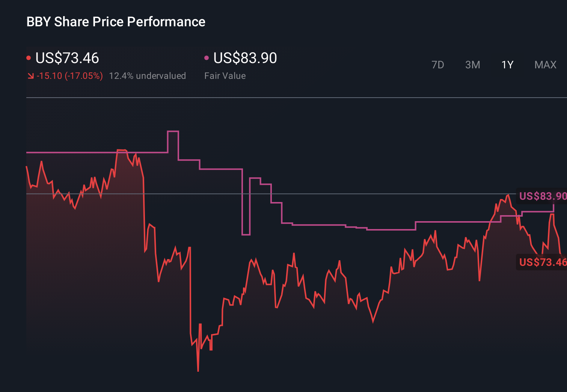
Task: Click the red share price legend dot
Action: point(29,57)
